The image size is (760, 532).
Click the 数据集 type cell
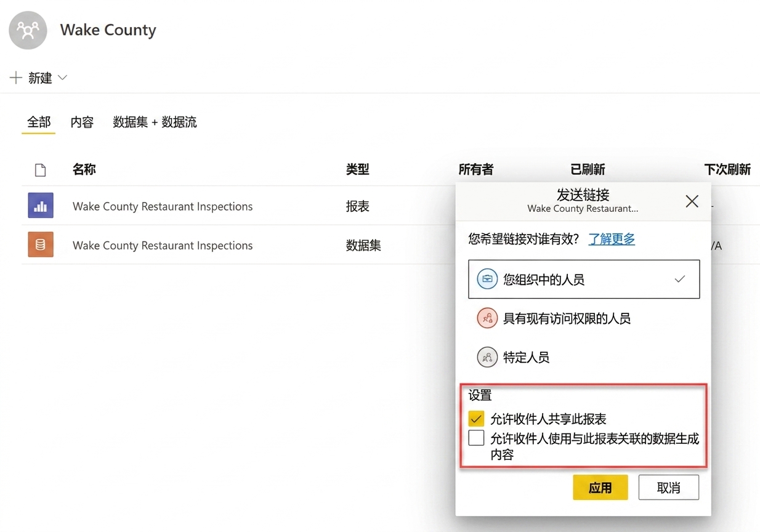pyautogui.click(x=363, y=245)
